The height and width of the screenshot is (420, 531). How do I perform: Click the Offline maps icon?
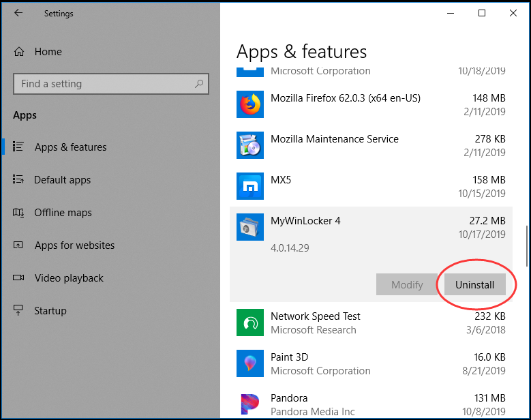point(18,212)
